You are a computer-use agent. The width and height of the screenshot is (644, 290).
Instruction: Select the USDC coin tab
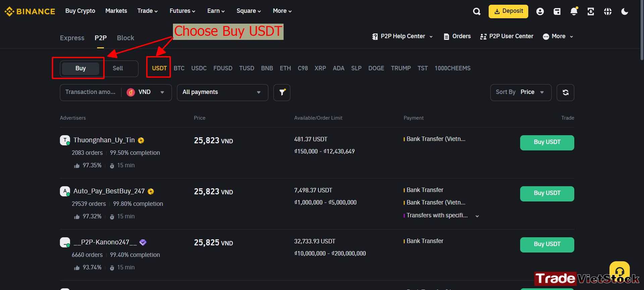point(199,68)
